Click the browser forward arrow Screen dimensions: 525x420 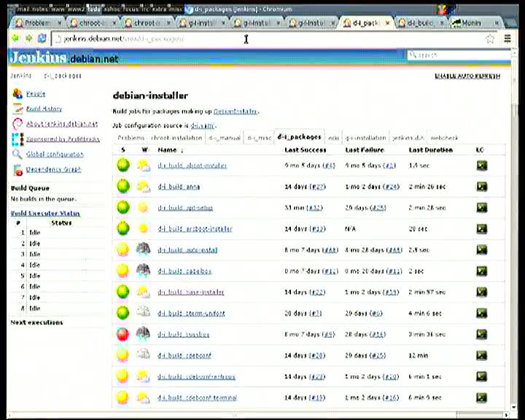(x=29, y=39)
